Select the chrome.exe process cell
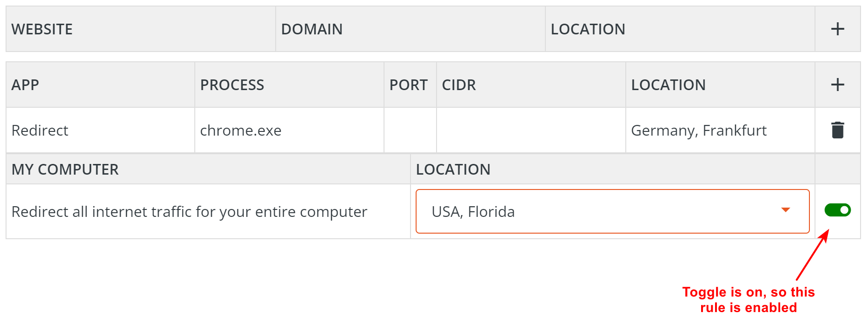This screenshot has width=868, height=333. click(x=241, y=131)
